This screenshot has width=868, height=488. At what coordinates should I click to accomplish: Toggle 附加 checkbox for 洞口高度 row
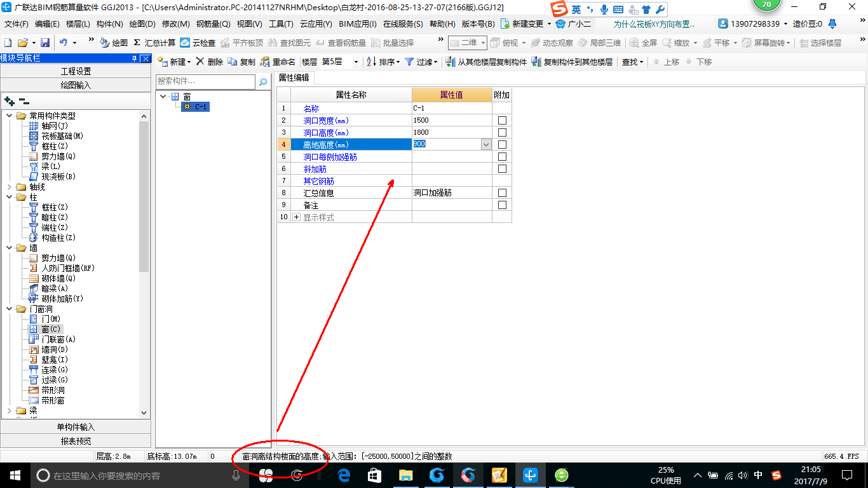pyautogui.click(x=503, y=132)
